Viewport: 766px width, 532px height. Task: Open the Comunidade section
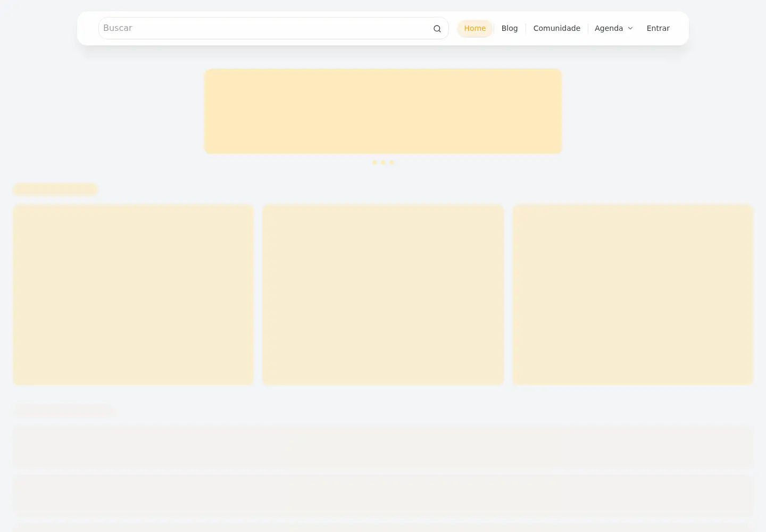(556, 28)
